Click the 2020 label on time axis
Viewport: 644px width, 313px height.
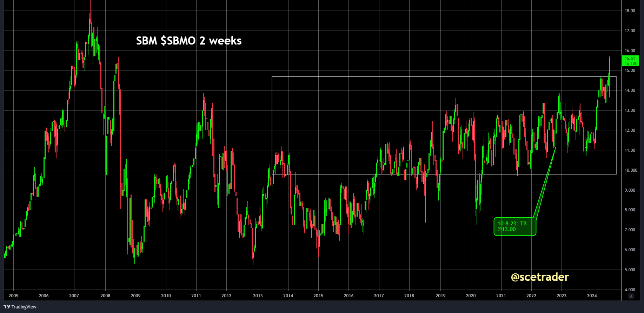click(x=471, y=296)
